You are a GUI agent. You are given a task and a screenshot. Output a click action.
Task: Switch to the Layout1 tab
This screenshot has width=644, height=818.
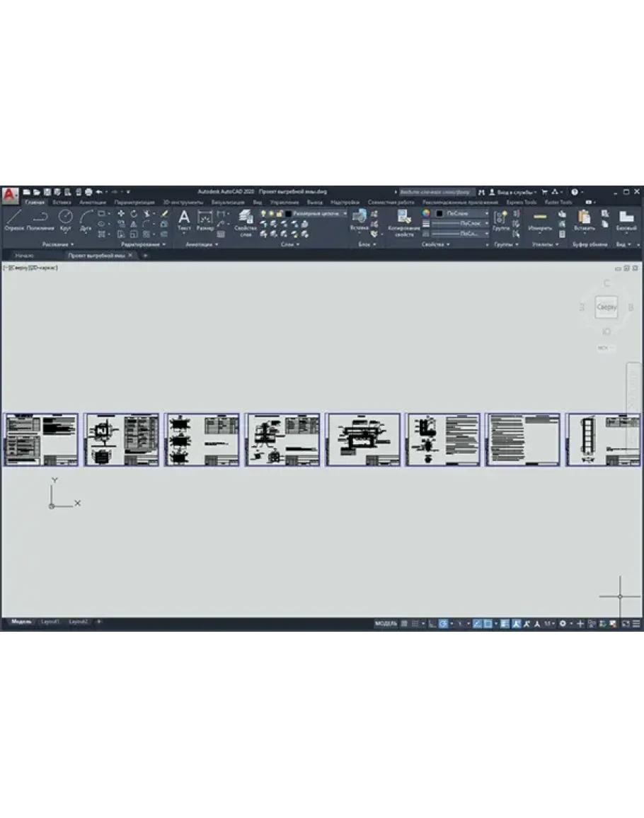50,621
